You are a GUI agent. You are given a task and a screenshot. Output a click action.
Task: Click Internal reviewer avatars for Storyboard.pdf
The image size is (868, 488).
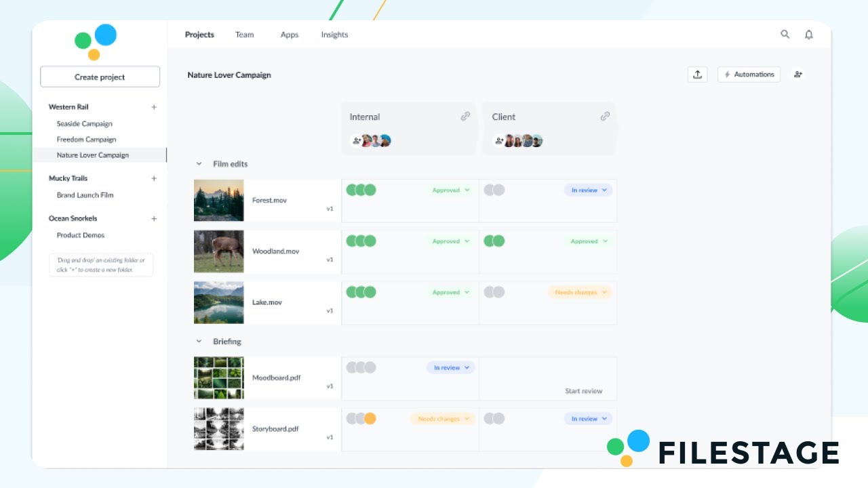361,419
